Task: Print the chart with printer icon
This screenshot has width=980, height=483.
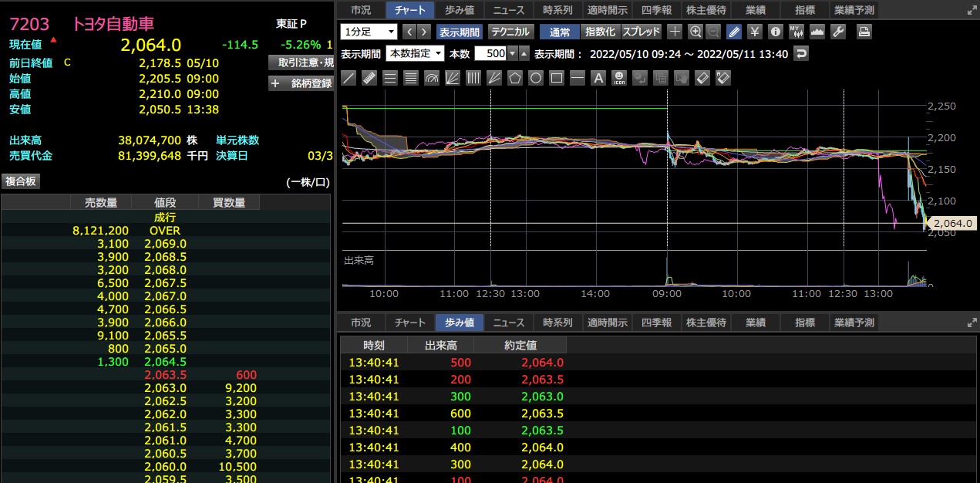Action: (864, 32)
